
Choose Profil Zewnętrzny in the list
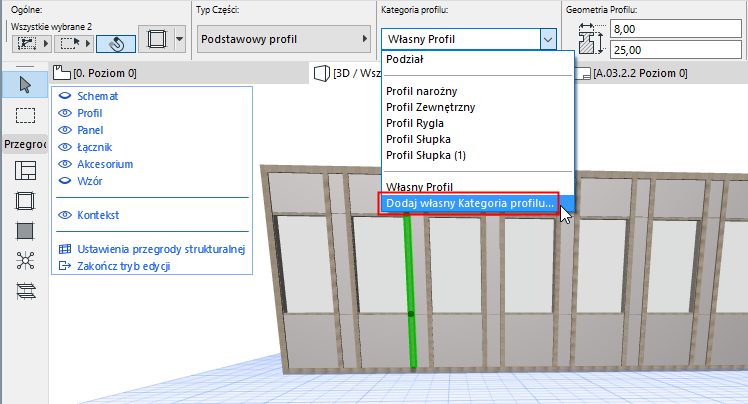[x=478, y=107]
